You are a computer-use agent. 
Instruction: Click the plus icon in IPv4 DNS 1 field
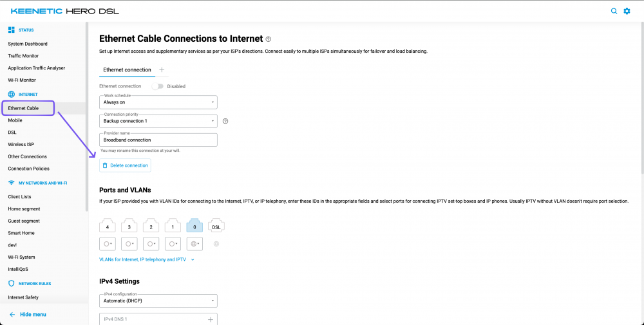(210, 319)
